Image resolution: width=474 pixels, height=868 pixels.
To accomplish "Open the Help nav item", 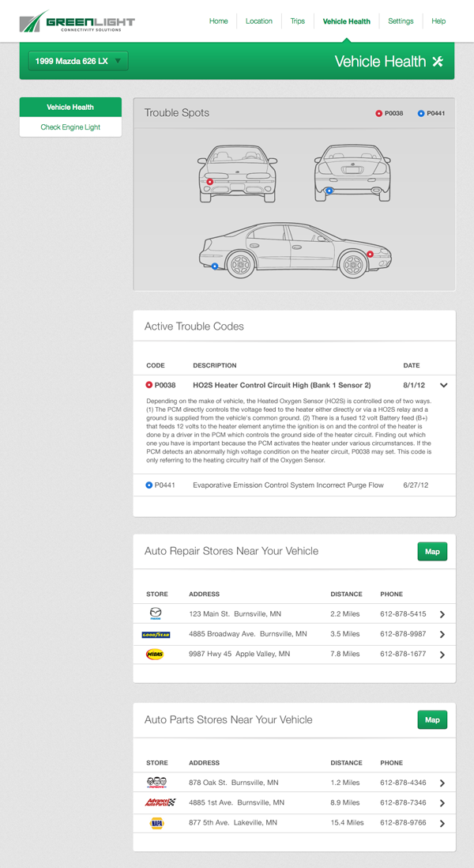I will [438, 21].
